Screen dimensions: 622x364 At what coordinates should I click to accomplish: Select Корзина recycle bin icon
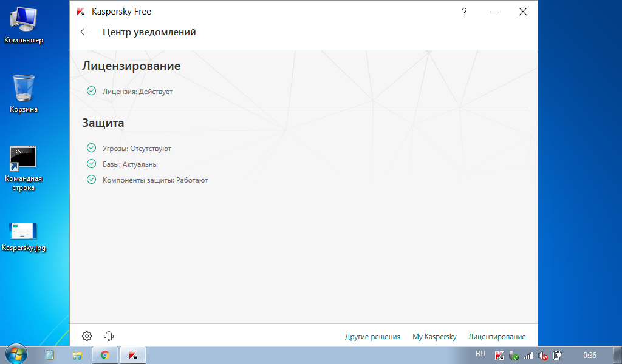[24, 94]
